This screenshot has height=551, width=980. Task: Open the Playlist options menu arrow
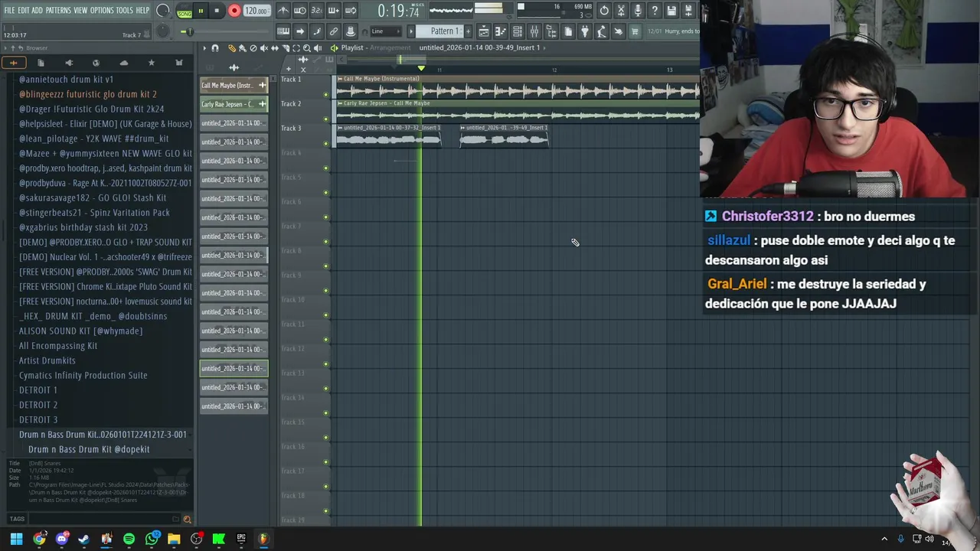[x=204, y=48]
